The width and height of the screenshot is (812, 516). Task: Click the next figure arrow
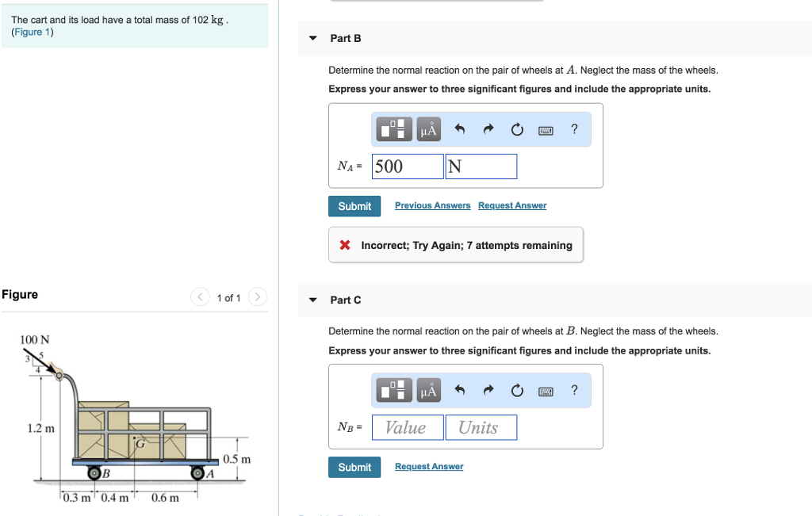(x=257, y=297)
